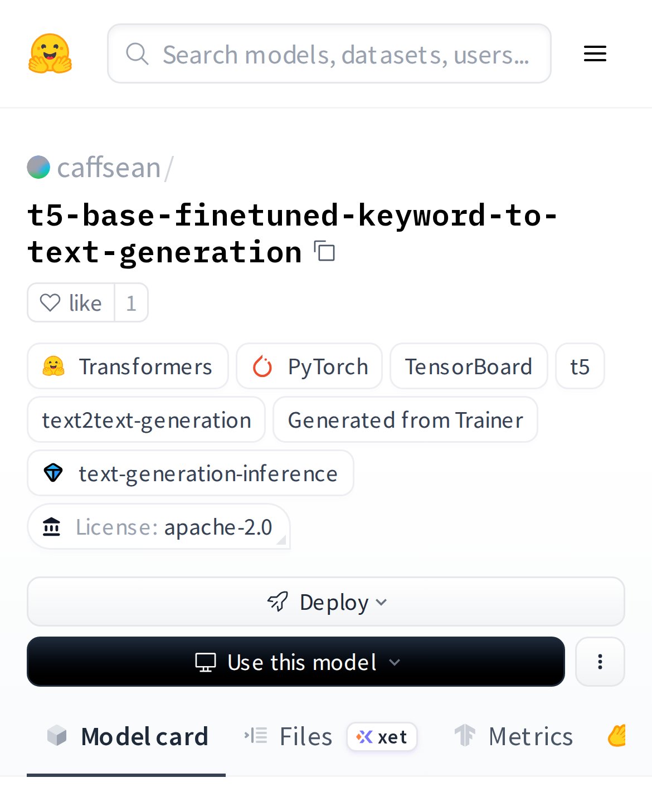Viewport: 652px width, 812px height.
Task: Click the TensorBoard tag
Action: [469, 366]
